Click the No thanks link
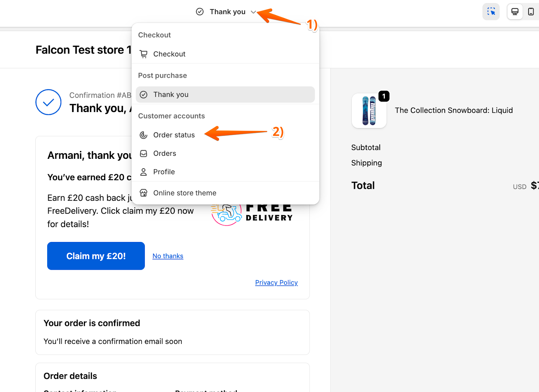 coord(168,256)
